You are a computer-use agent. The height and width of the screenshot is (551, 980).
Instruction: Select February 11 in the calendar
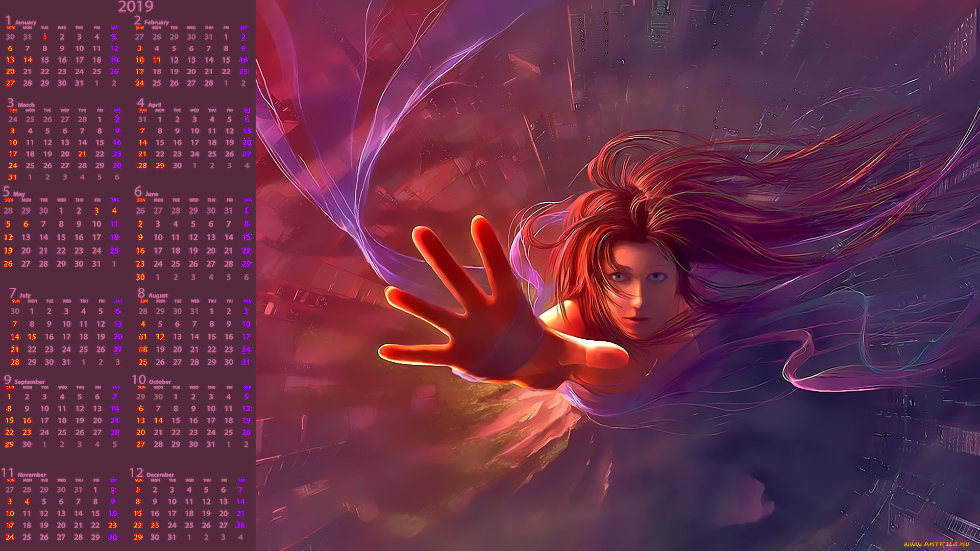[157, 60]
